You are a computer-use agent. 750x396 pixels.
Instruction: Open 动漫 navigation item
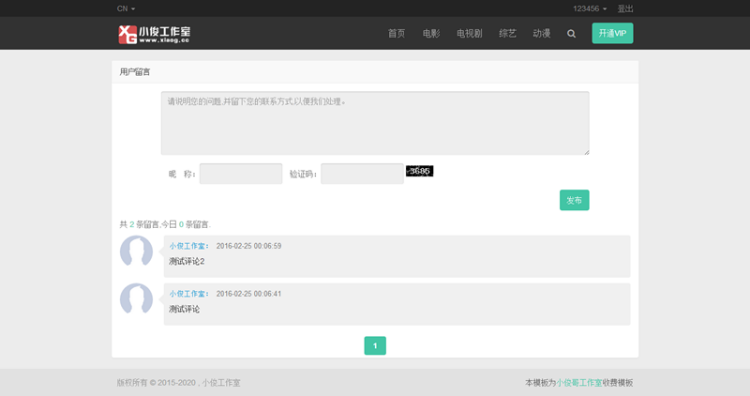click(x=541, y=33)
